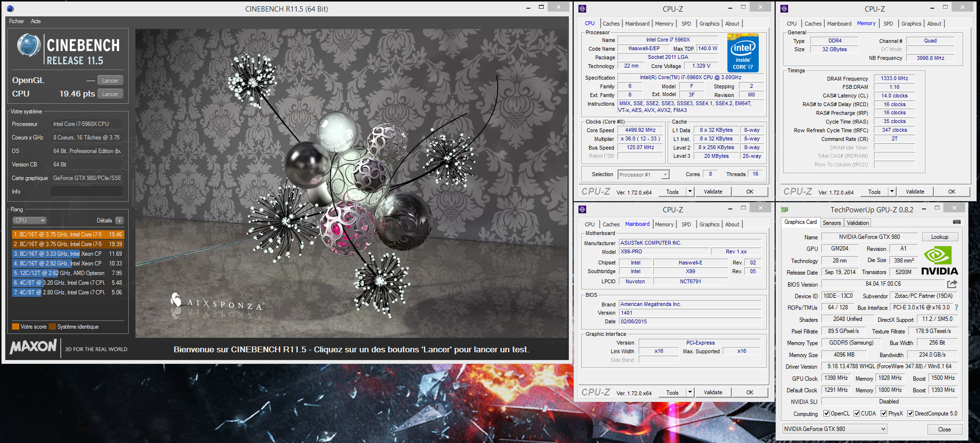Click the empty Info field in Cinebench

click(87, 192)
